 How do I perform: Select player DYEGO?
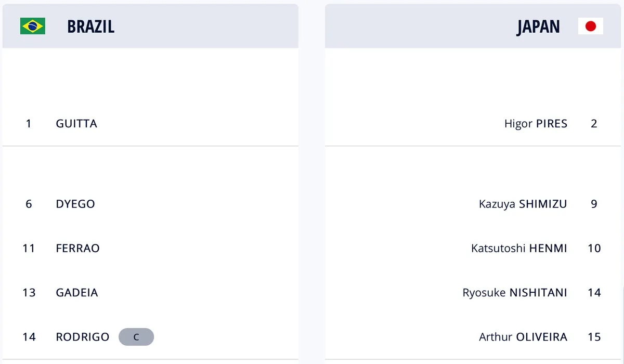click(75, 204)
